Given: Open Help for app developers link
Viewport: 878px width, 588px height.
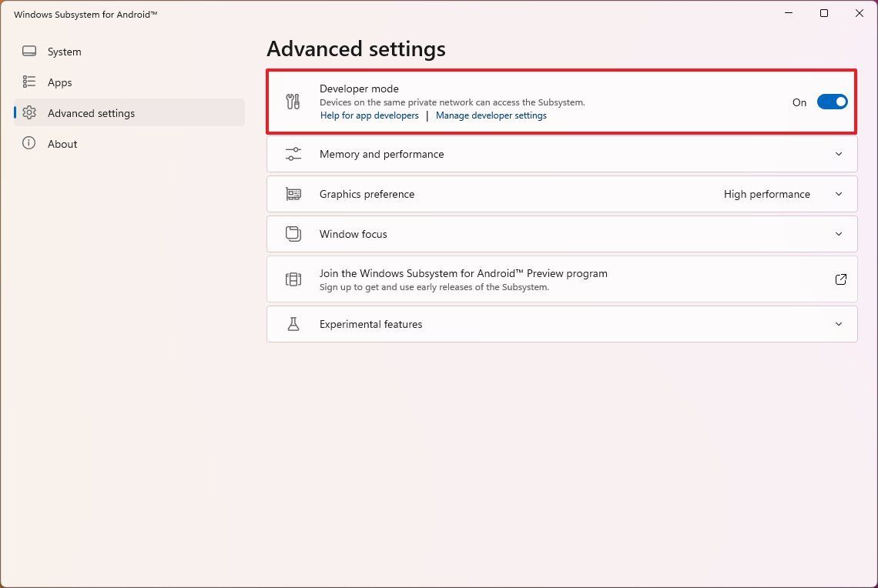Looking at the screenshot, I should pyautogui.click(x=369, y=115).
